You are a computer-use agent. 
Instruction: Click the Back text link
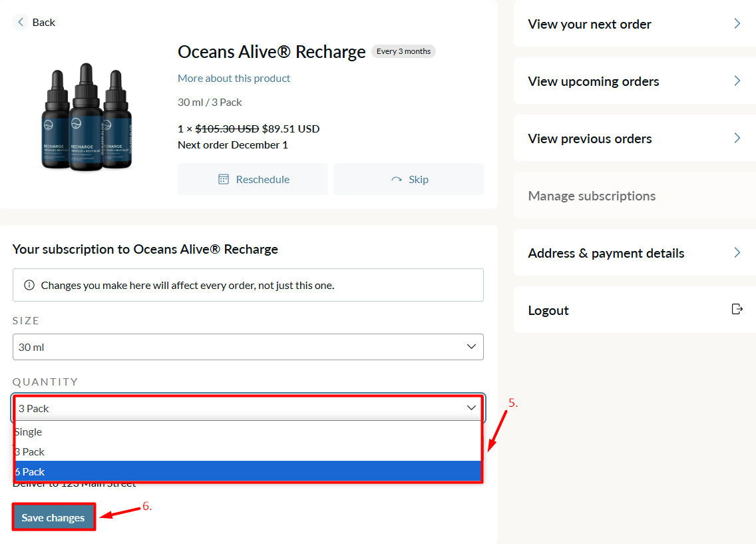coord(43,22)
